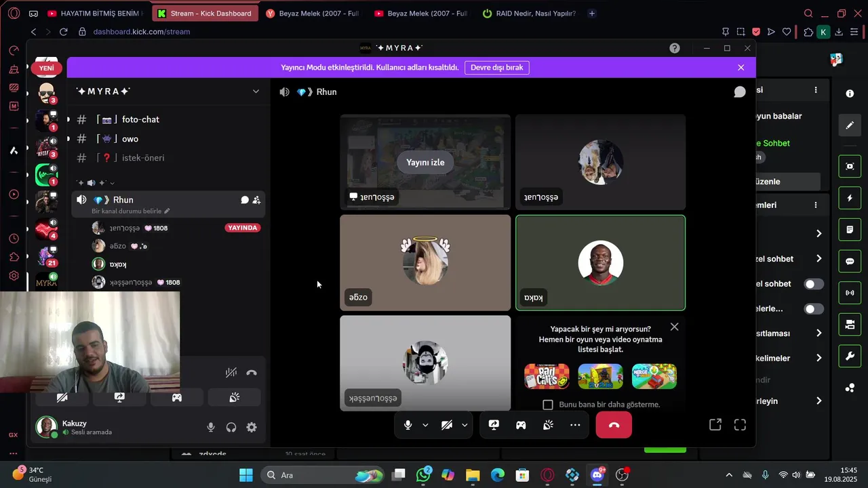Open Discord help question mark

coord(675,48)
